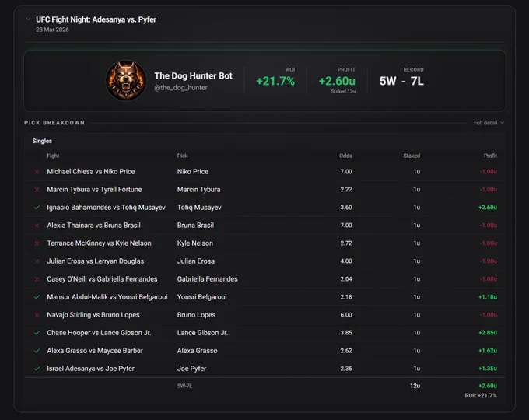Select 'Ignacio Bahamondes vs Tofiq Musayev' fight
529x420 pixels.
tap(107, 208)
